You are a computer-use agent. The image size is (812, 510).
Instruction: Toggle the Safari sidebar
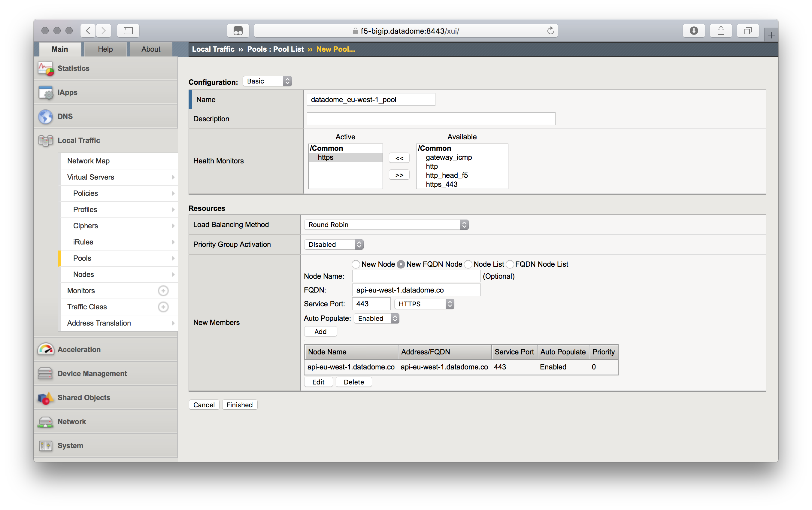click(128, 31)
